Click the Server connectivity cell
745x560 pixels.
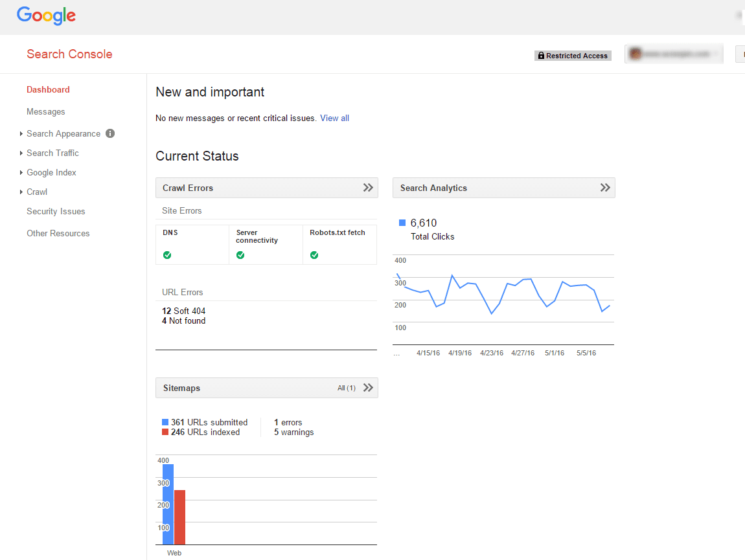click(x=266, y=245)
